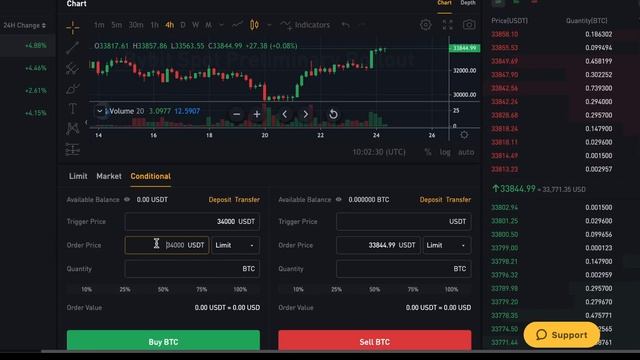
Task: Click order book quantity 0.739300
Action: (598, 88)
